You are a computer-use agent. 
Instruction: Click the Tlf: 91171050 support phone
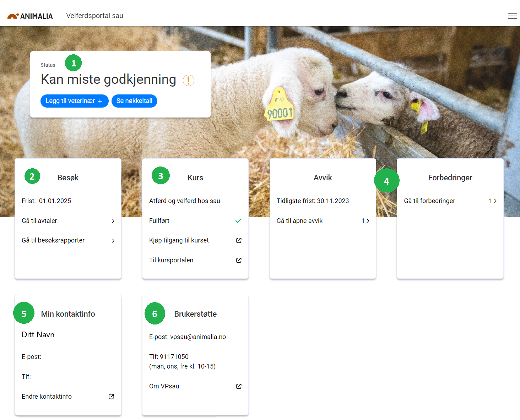pyautogui.click(x=169, y=357)
